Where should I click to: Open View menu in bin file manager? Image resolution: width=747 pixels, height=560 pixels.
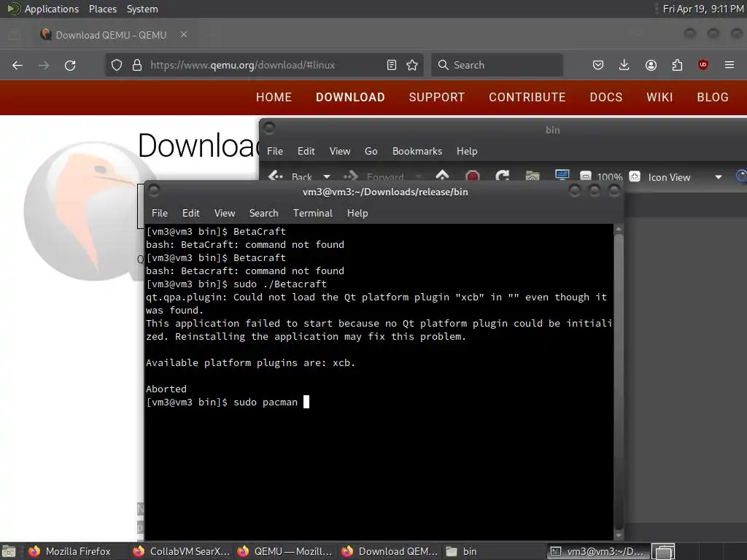tap(340, 151)
